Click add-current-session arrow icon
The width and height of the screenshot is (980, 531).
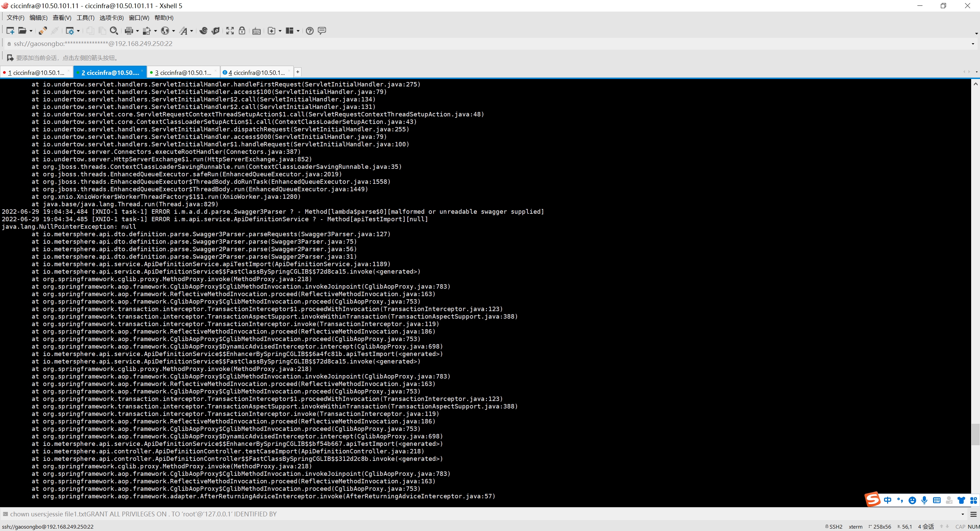(10, 58)
